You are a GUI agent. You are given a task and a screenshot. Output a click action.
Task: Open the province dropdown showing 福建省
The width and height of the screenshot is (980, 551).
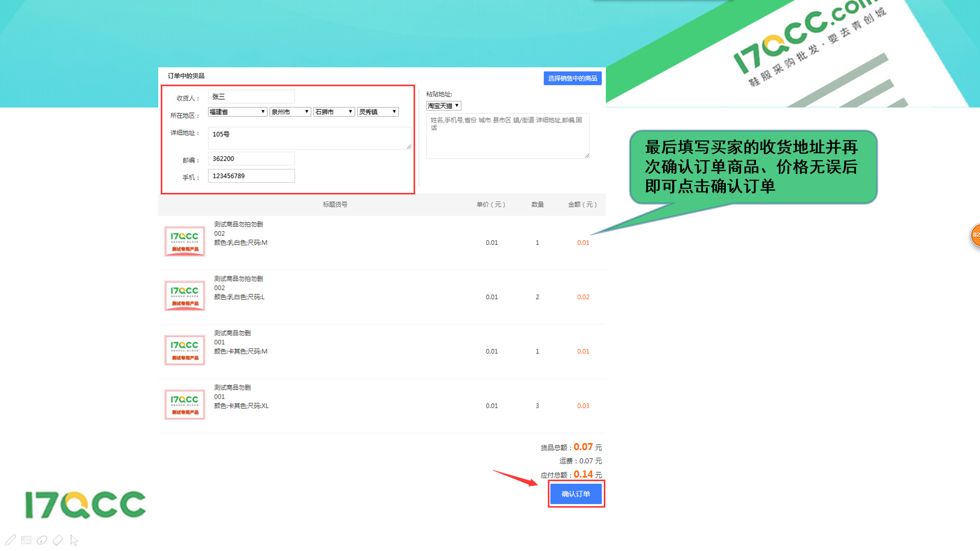click(237, 112)
